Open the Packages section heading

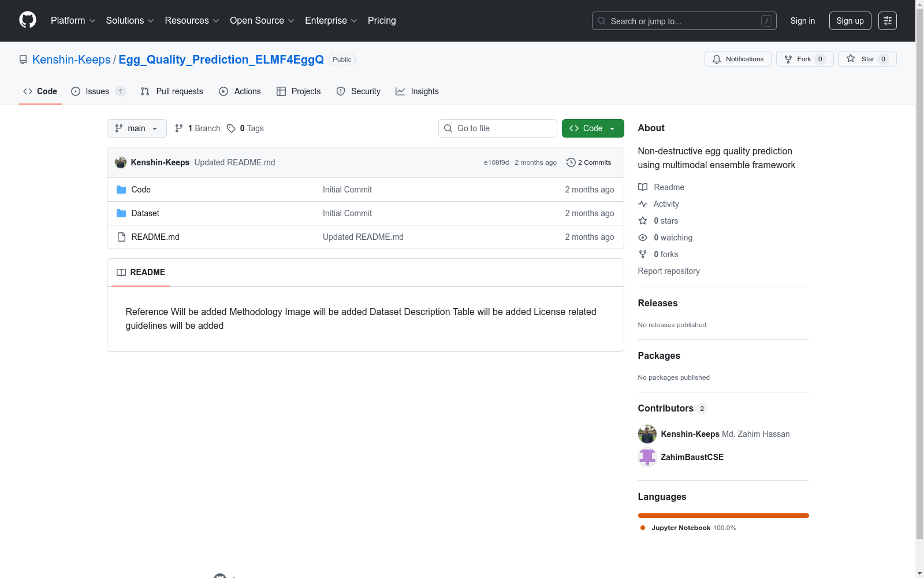click(x=659, y=355)
